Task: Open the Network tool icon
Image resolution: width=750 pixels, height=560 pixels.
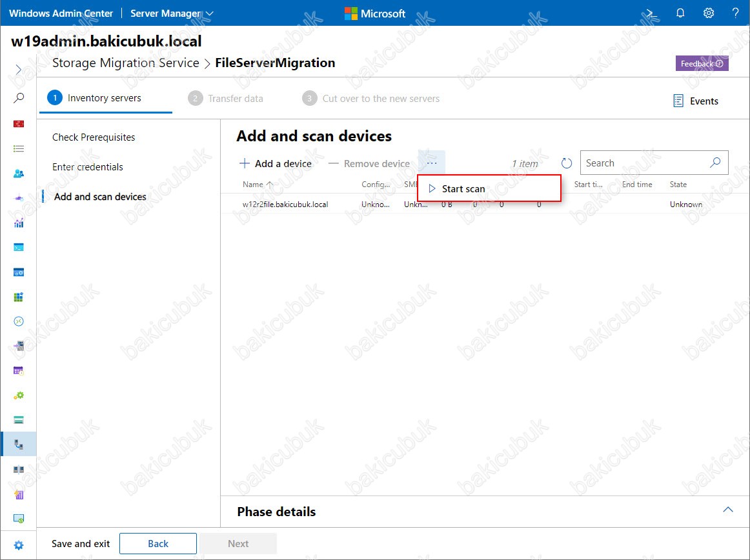Action: (19, 198)
